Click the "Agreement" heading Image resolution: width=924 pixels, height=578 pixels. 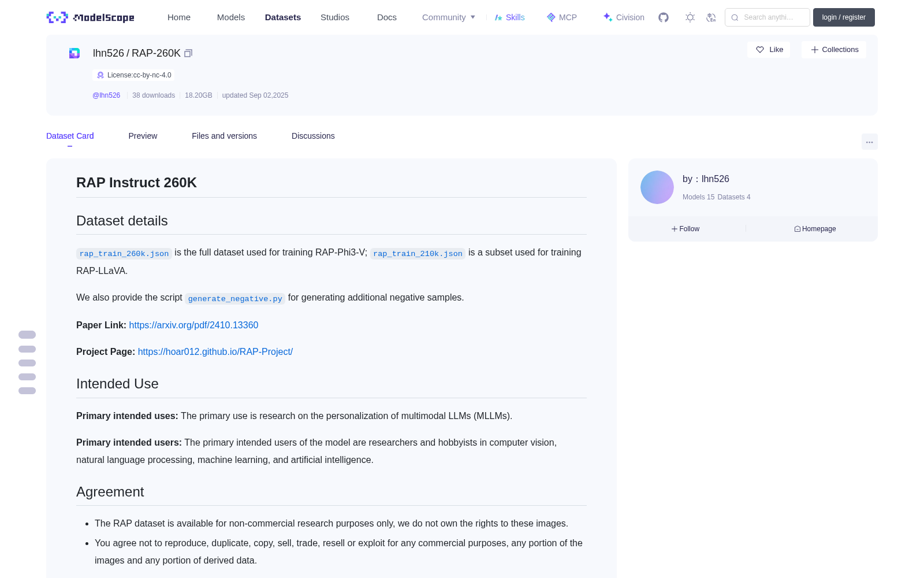tap(110, 492)
